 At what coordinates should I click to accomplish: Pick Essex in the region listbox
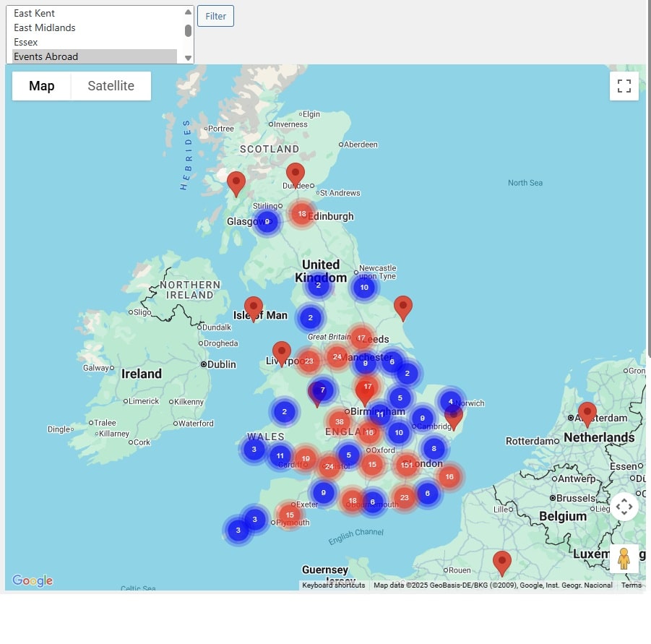[x=26, y=42]
